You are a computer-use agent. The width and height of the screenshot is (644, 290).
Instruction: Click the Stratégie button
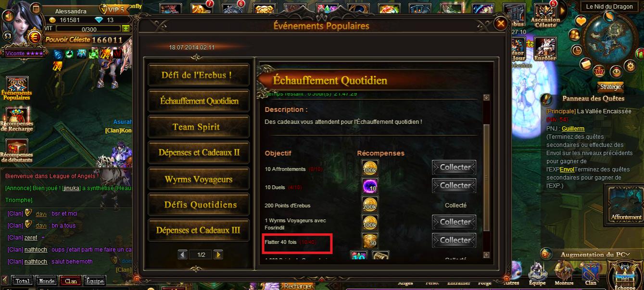pos(610,87)
